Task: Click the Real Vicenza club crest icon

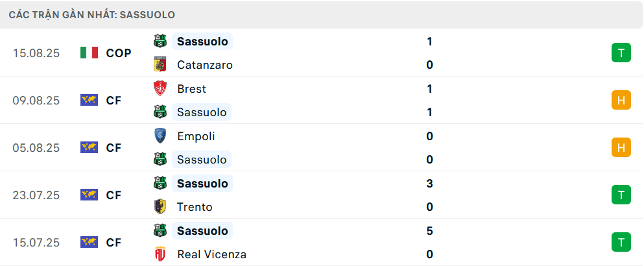Action: tap(160, 254)
